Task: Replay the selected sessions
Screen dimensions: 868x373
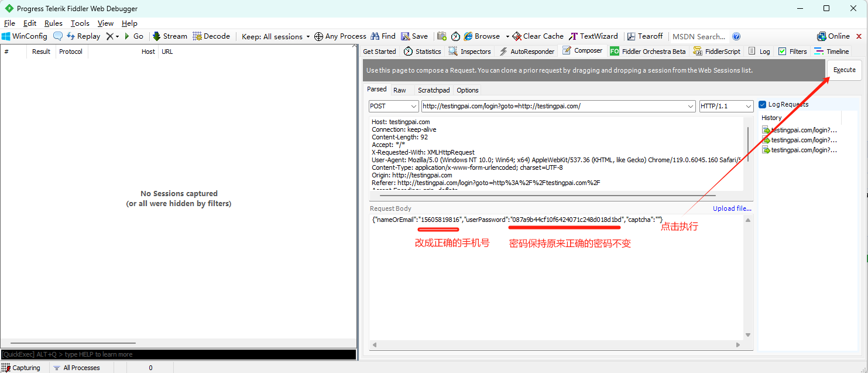Action: tap(83, 36)
